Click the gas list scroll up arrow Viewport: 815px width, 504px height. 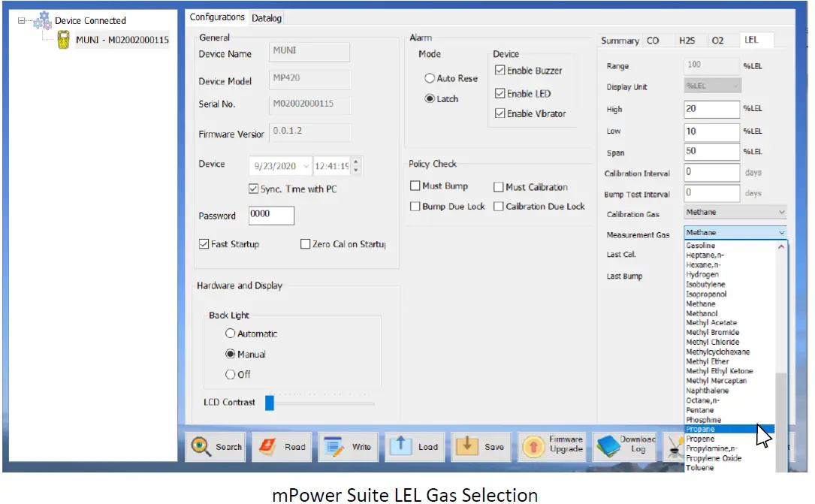781,247
